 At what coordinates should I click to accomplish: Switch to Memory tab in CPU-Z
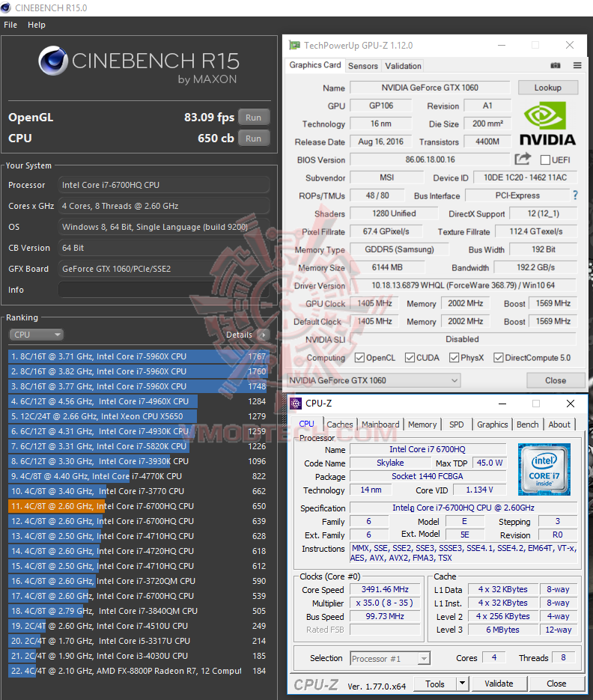click(x=422, y=424)
